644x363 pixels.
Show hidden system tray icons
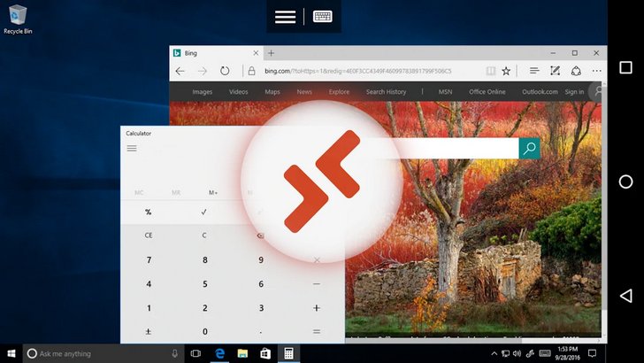pyautogui.click(x=494, y=353)
